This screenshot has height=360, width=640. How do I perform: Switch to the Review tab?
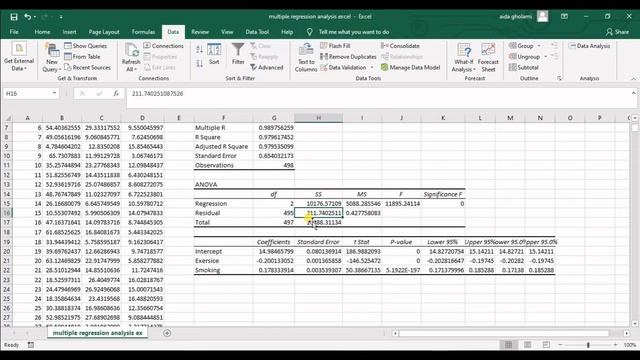click(200, 32)
